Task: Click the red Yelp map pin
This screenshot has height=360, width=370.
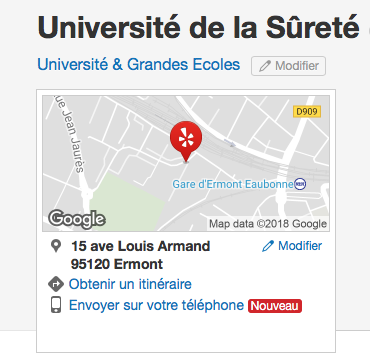Action: (186, 142)
